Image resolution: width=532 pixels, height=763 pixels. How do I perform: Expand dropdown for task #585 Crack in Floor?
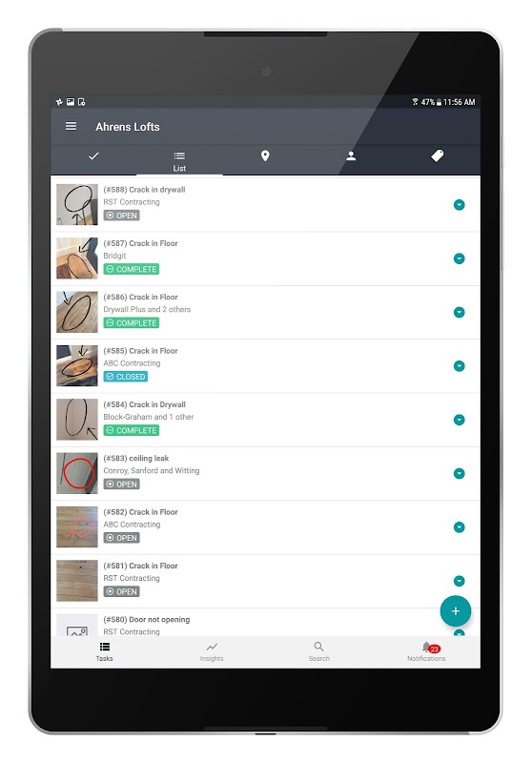(459, 366)
